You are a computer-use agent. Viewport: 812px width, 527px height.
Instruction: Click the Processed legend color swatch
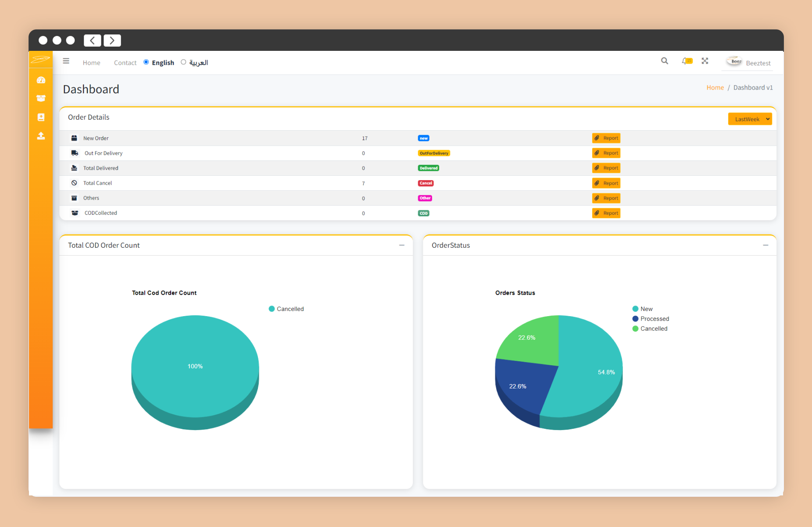pyautogui.click(x=635, y=319)
